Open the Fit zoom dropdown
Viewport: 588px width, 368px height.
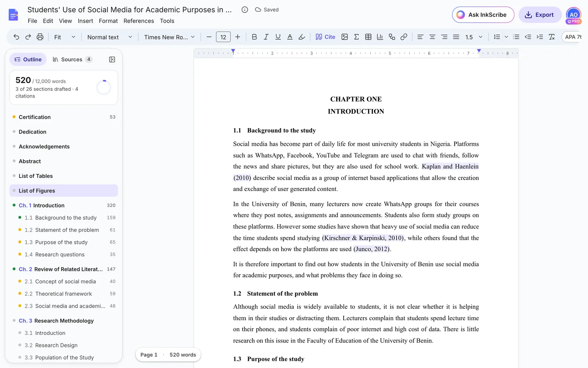pos(65,37)
